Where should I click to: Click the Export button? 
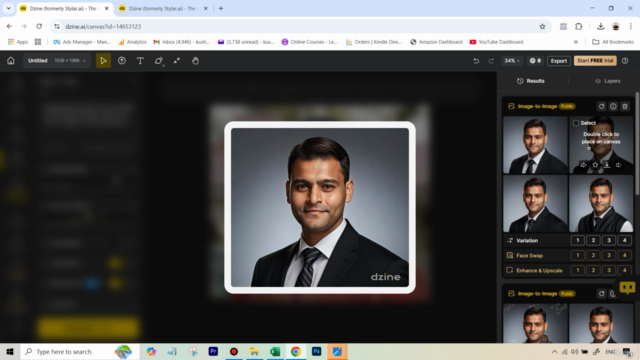tap(558, 61)
